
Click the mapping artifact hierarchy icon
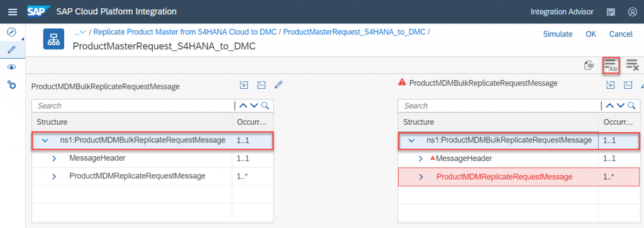[x=54, y=39]
